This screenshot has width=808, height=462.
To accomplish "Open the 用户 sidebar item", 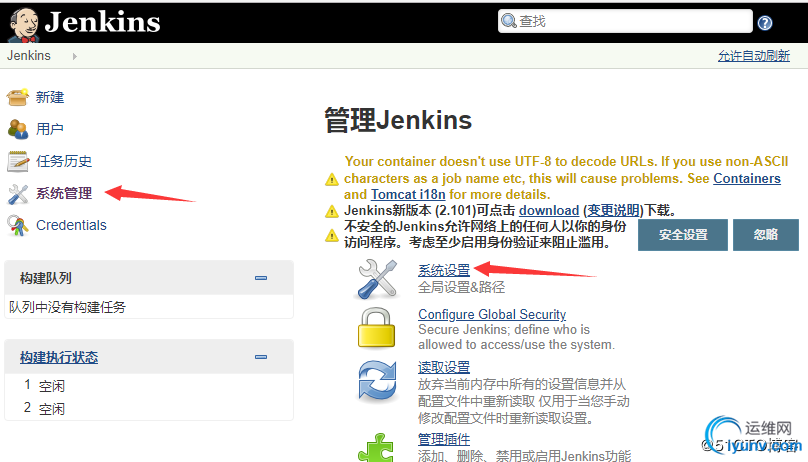I will click(x=49, y=129).
